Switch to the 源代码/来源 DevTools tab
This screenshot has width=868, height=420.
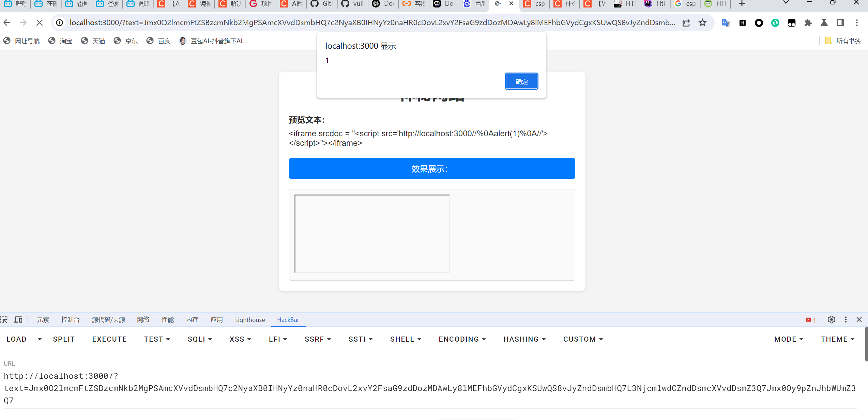108,320
